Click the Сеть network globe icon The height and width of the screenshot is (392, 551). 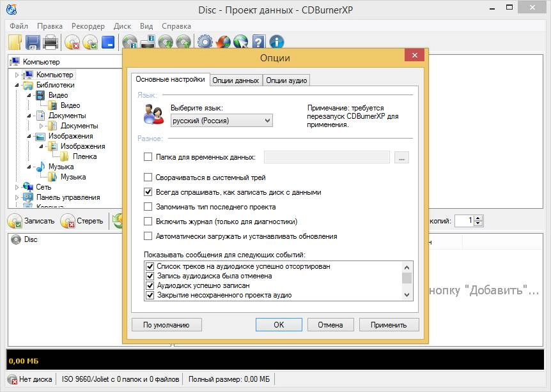pyautogui.click(x=27, y=187)
